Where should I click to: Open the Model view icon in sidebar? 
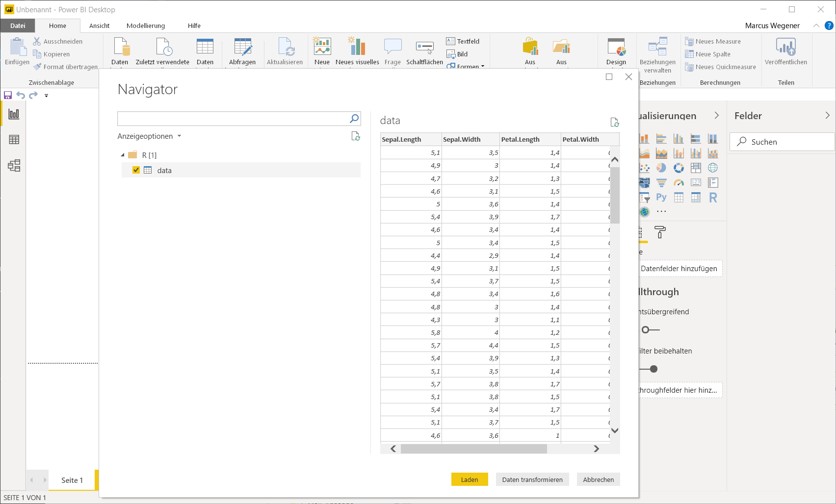pos(14,166)
